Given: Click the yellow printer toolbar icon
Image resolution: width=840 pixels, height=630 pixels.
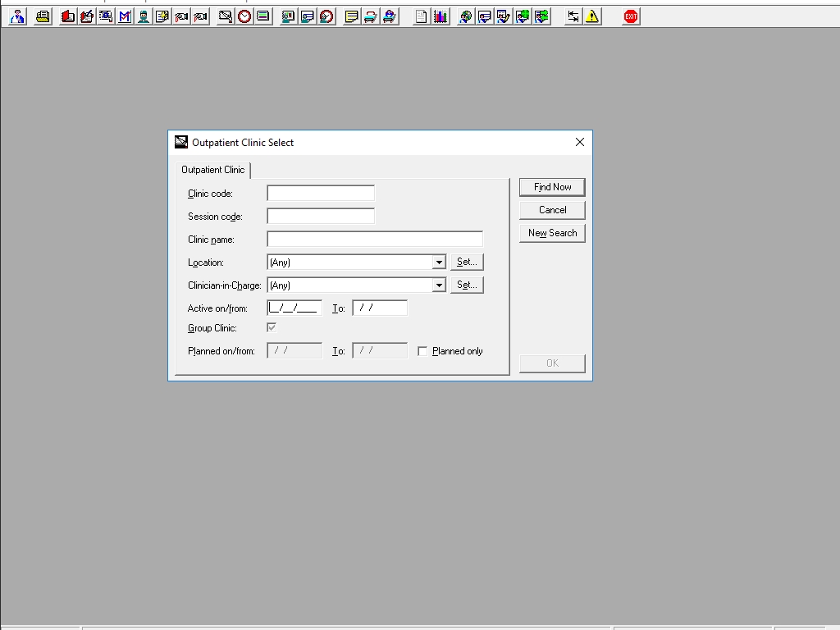Looking at the screenshot, I should [x=43, y=16].
